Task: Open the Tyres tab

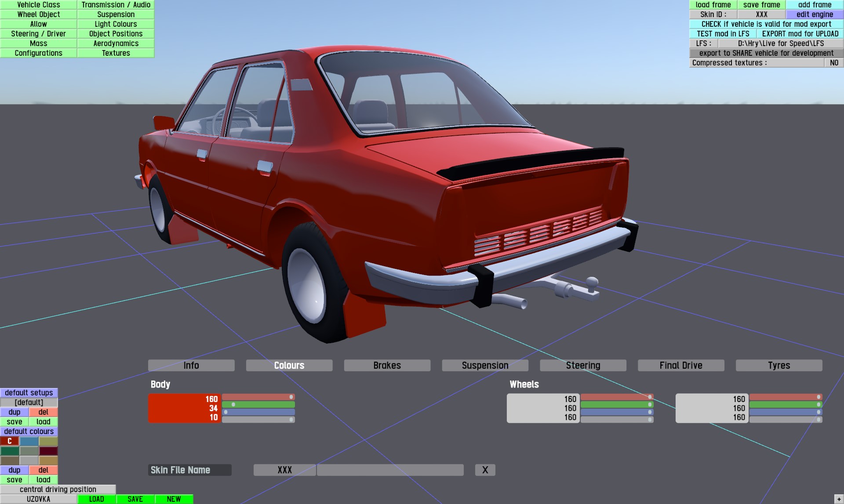Action: click(x=779, y=365)
